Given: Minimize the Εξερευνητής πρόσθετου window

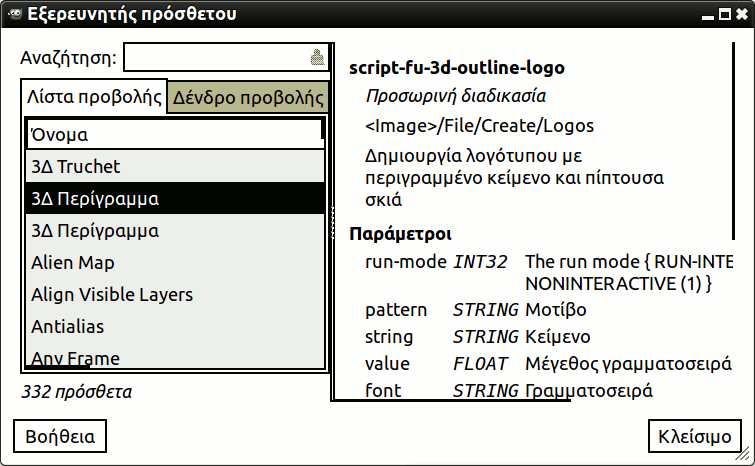Looking at the screenshot, I should [707, 16].
